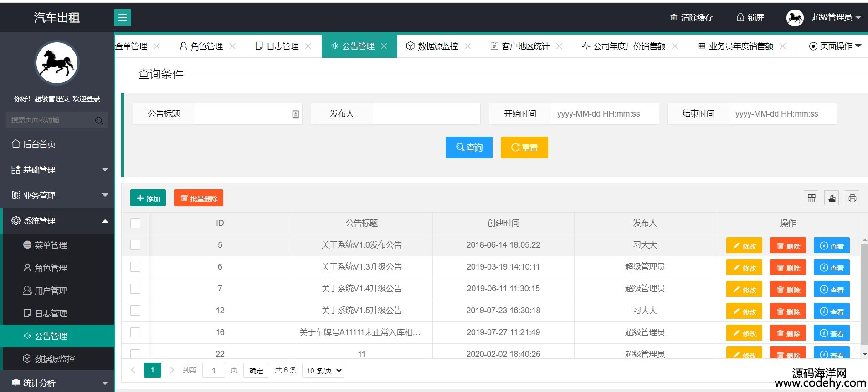Screen dimensions: 868x392
Task: Click the 批量删除 batch delete button
Action: click(x=199, y=198)
